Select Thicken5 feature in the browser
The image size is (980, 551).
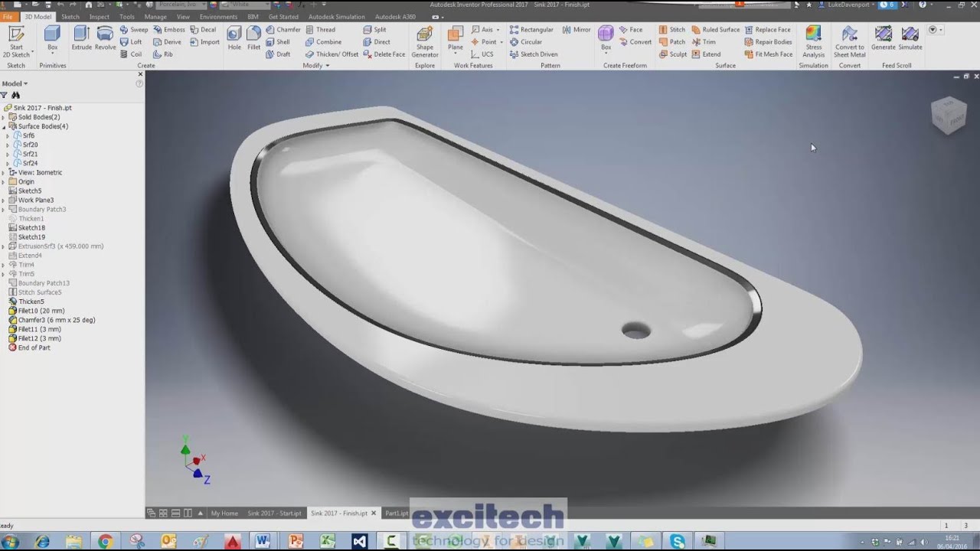click(31, 302)
